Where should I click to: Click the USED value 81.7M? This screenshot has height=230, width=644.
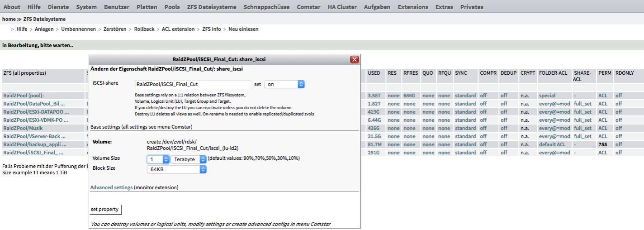pos(374,144)
